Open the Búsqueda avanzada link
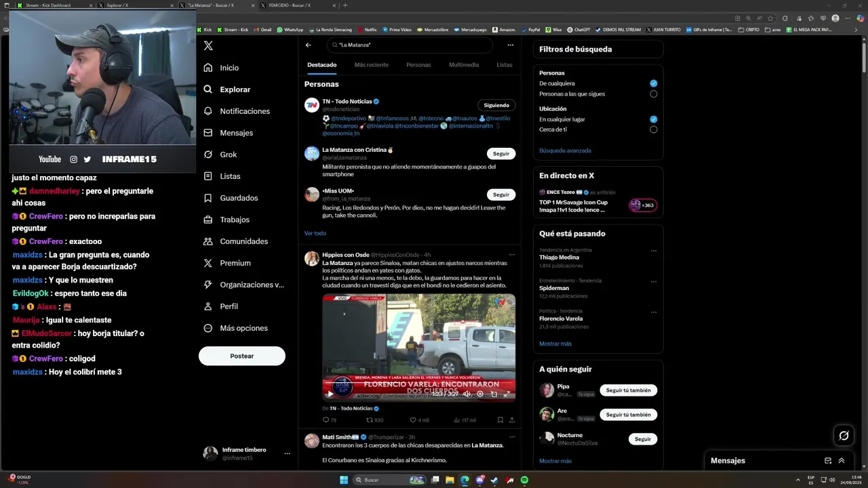The height and width of the screenshot is (488, 868). pos(565,150)
